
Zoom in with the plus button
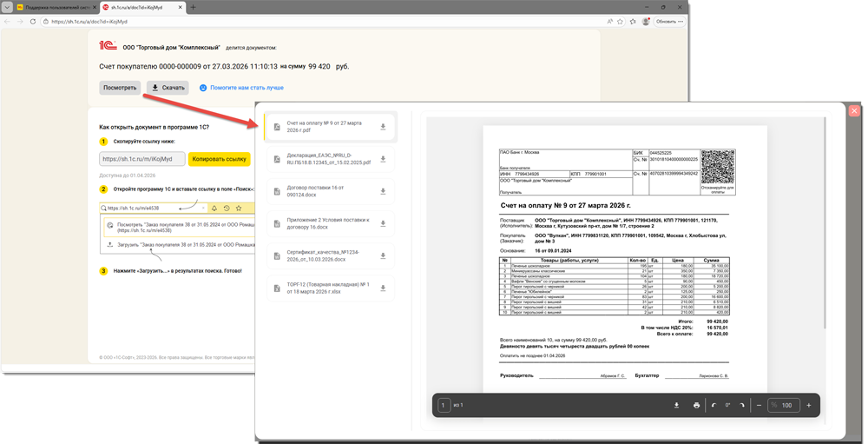[x=809, y=405]
